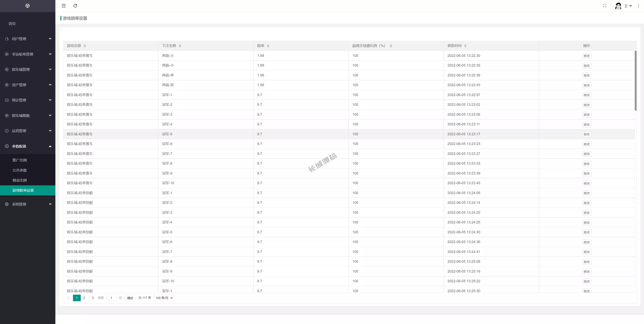The height and width of the screenshot is (324, 644).
Task: Click the 共 117 条 total count text
Action: point(145,298)
